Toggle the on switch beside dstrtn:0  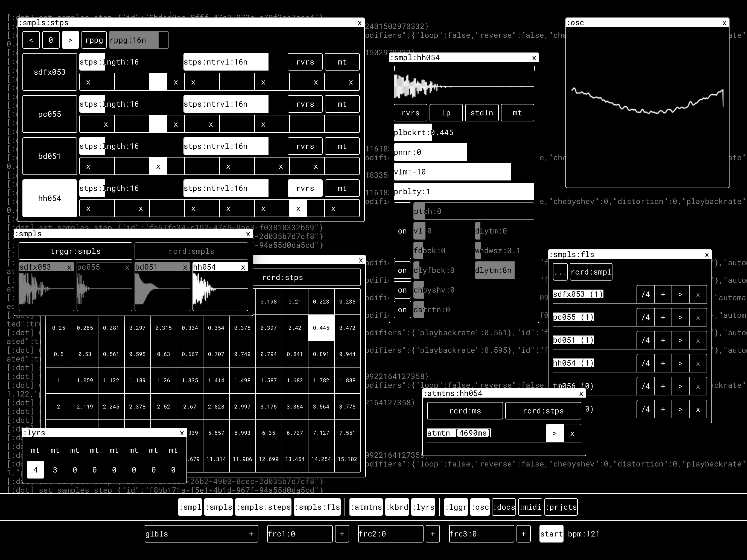(x=402, y=310)
